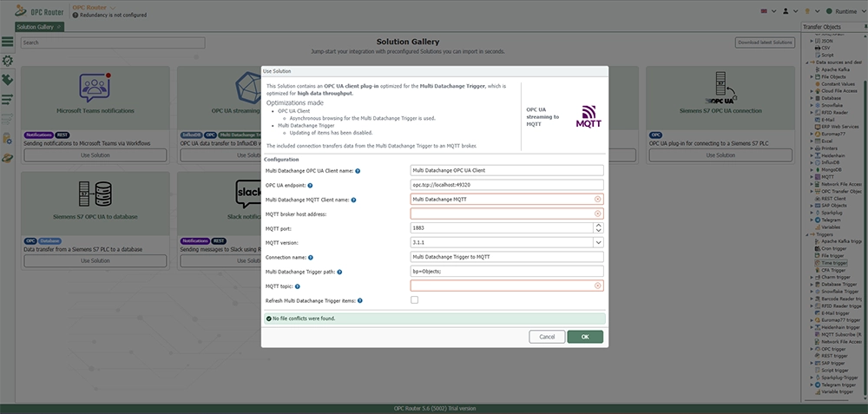Toggle Refresh Multi Datachange Trigger items checkbox

(414, 300)
